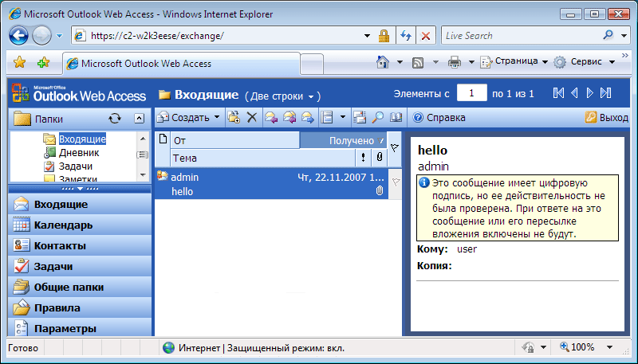The height and width of the screenshot is (364, 638).
Task: Reply to the selected message
Action: (x=271, y=117)
